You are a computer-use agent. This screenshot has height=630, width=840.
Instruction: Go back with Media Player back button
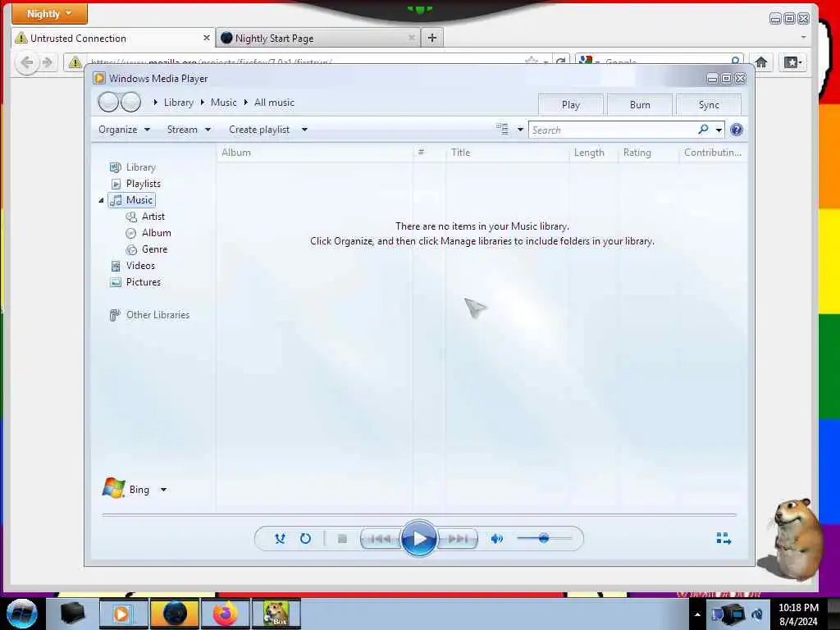pyautogui.click(x=108, y=102)
